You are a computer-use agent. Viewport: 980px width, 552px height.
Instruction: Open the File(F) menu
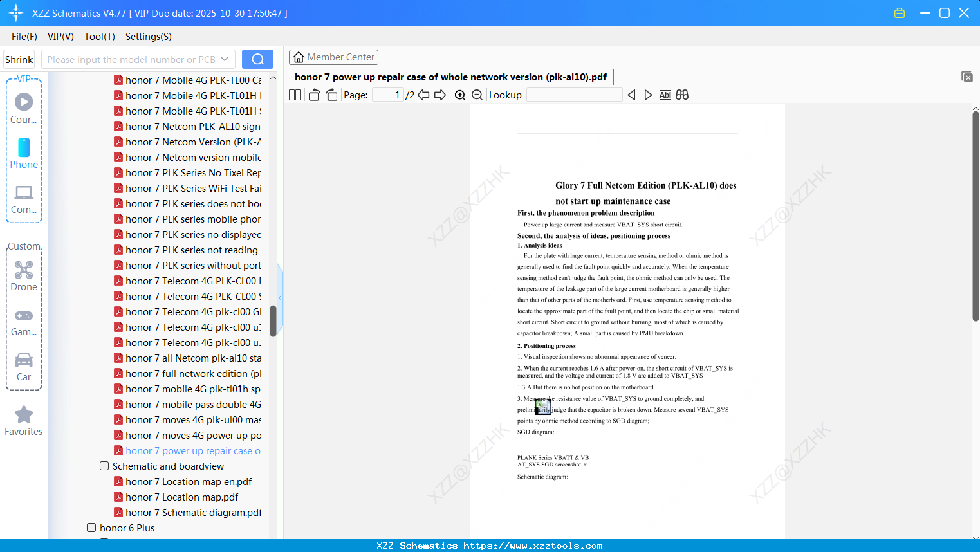24,37
